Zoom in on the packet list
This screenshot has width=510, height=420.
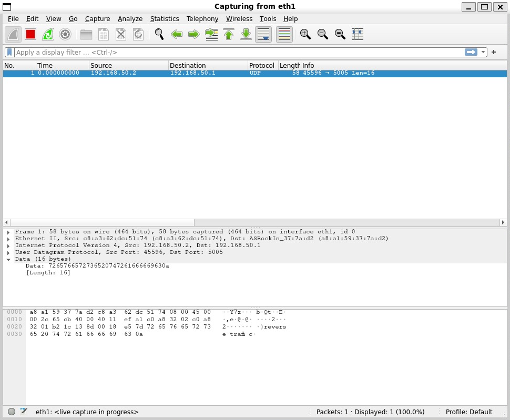[x=305, y=34]
